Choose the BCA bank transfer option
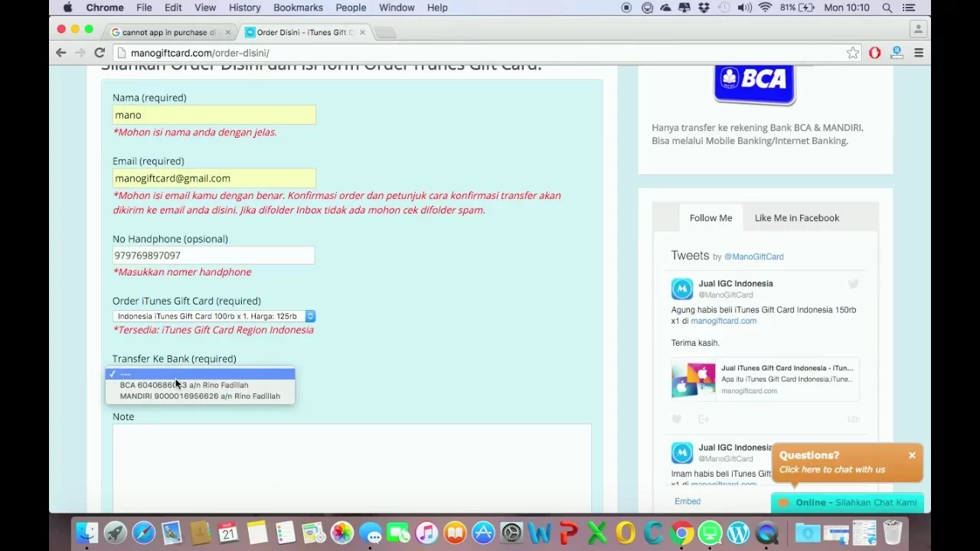This screenshot has height=551, width=980. click(x=200, y=385)
